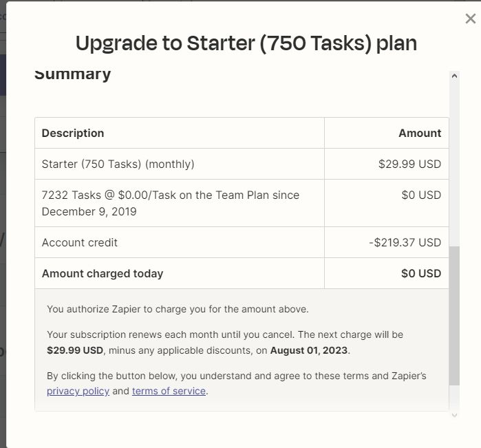Click the scrollbar up arrow
This screenshot has width=481, height=448.
point(454,76)
